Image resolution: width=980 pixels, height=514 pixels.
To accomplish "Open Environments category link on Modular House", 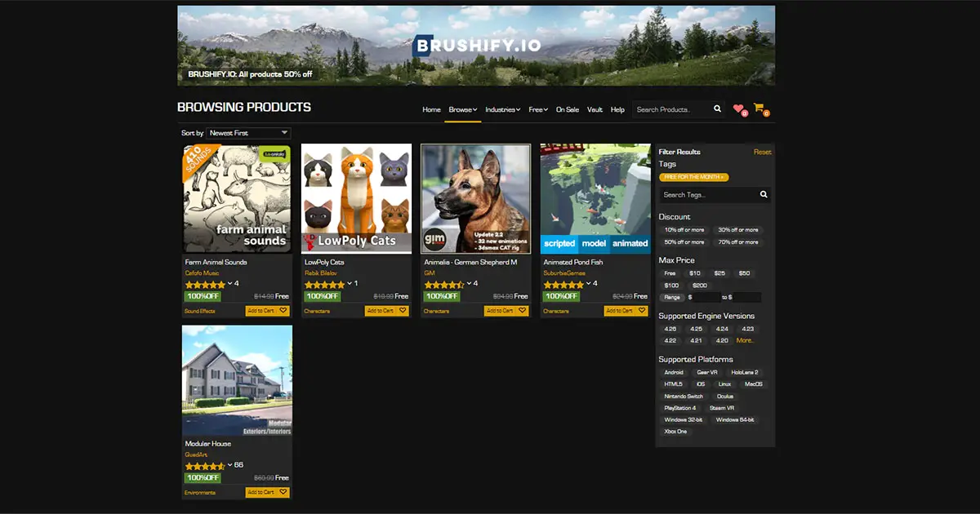I will pos(201,493).
